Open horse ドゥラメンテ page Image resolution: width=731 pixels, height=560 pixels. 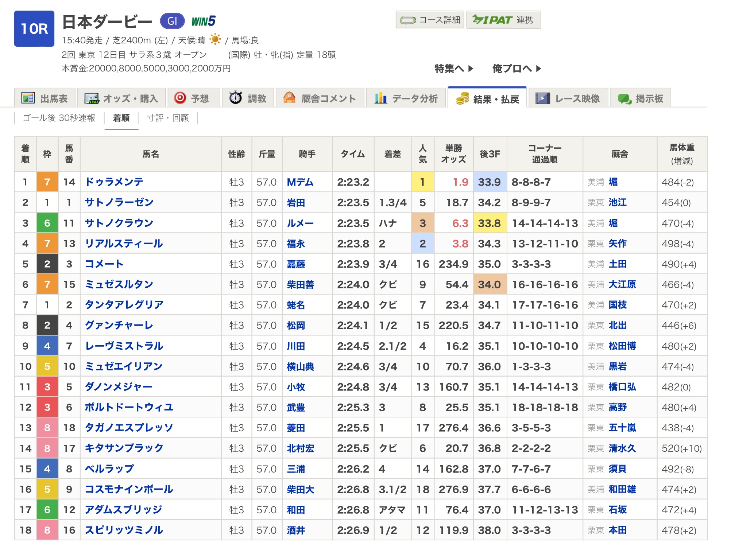114,182
